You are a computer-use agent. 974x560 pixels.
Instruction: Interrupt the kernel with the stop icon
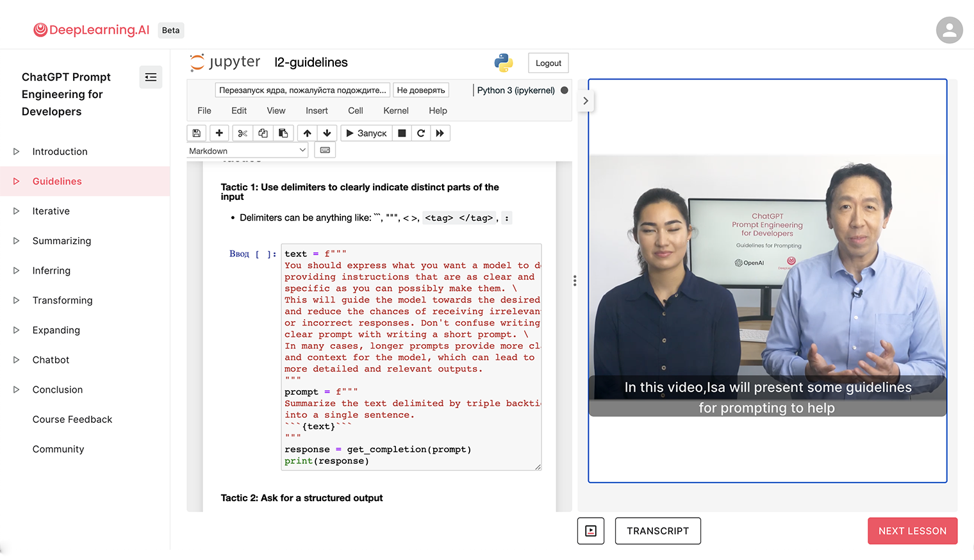click(x=402, y=133)
